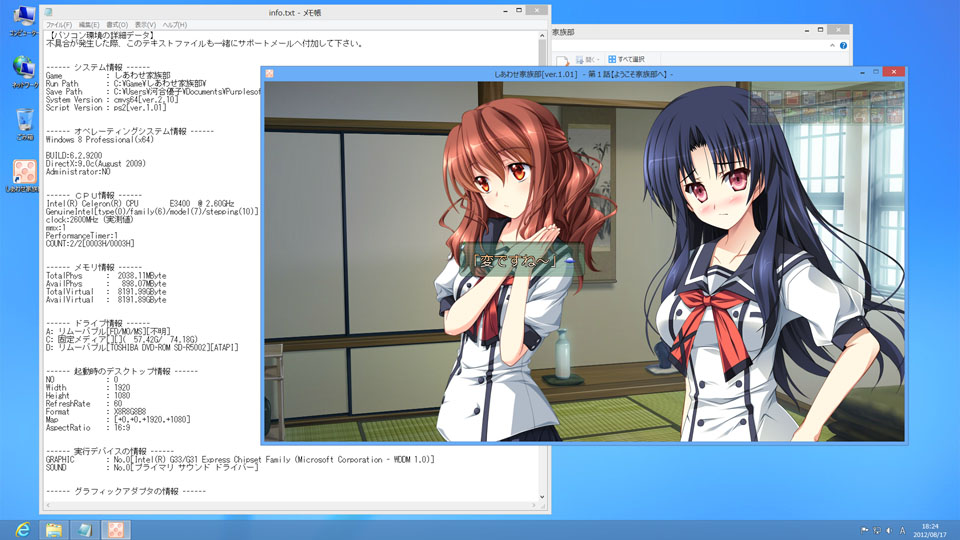
Task: Click the 'TotalPhys : 2038.11MByte' line
Action: click(x=106, y=276)
